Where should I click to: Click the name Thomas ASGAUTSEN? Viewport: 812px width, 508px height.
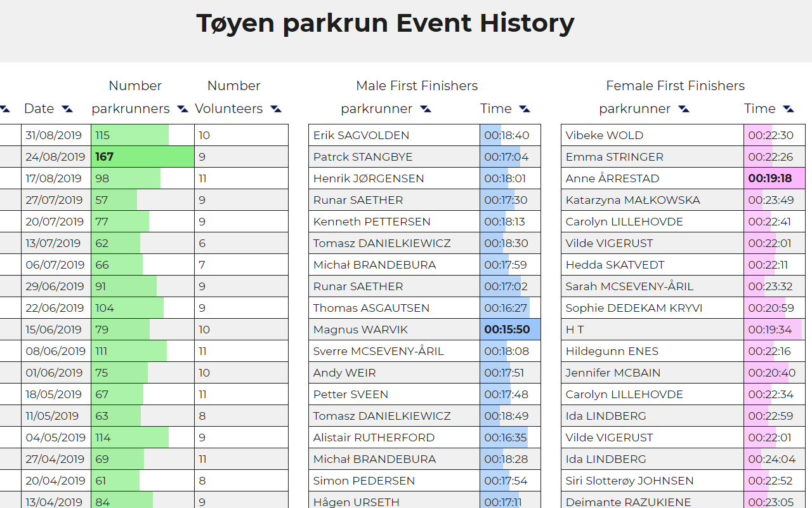371,308
